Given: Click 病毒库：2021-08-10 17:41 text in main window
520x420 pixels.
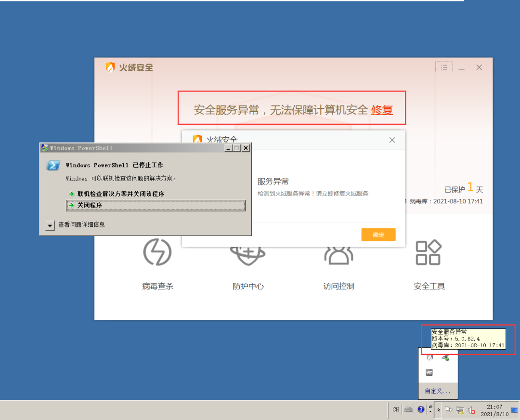Looking at the screenshot, I should tap(446, 201).
